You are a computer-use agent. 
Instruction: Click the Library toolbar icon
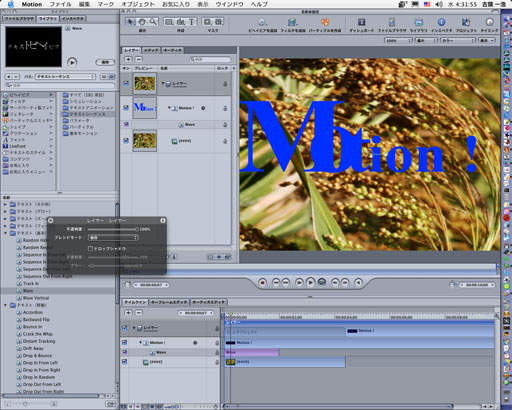click(418, 22)
